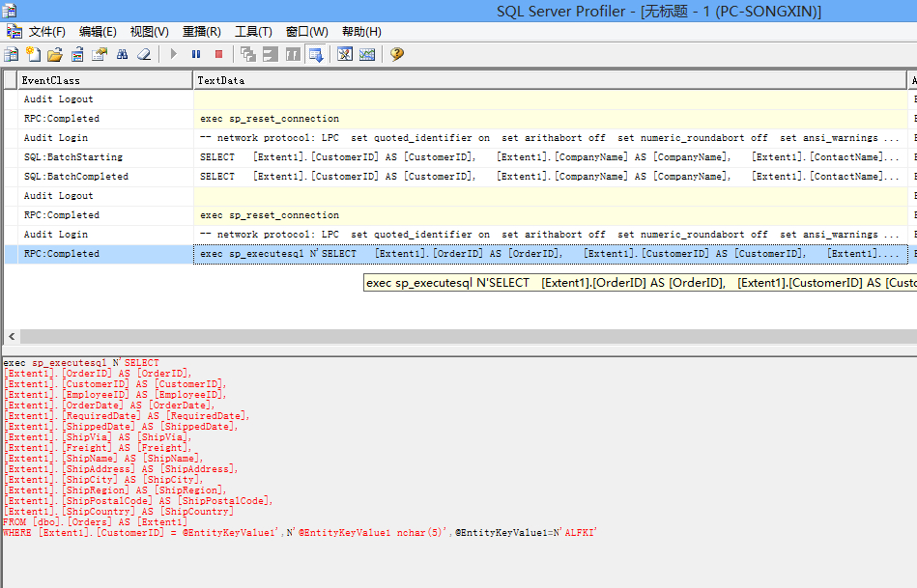Stop the running trace red square

pyautogui.click(x=218, y=54)
